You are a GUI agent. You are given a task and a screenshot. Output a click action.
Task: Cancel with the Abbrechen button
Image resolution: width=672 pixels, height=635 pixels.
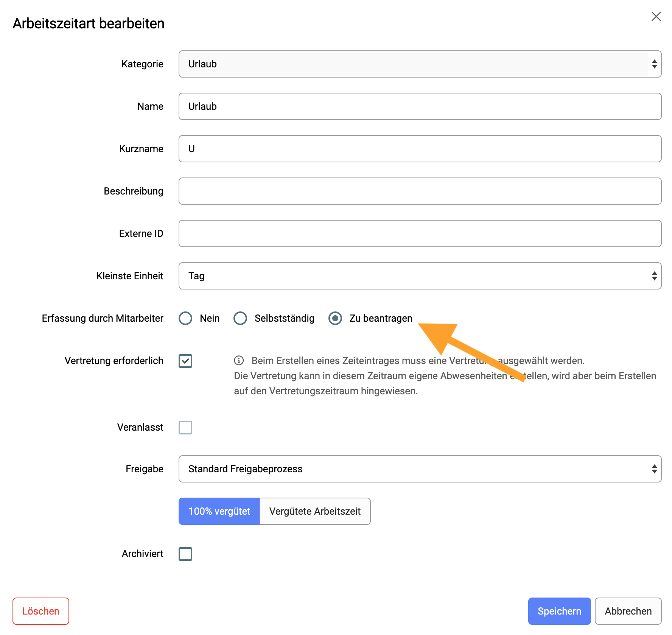coord(628,611)
